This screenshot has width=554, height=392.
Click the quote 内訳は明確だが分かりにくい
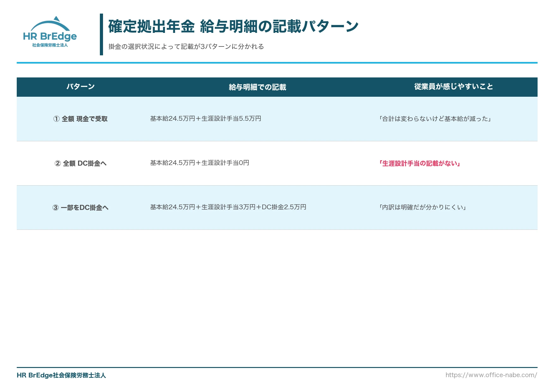[423, 207]
